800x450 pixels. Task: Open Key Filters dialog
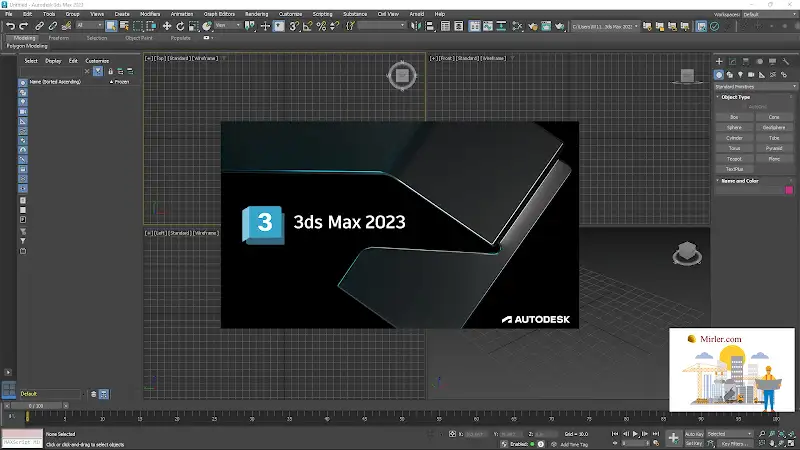[x=734, y=444]
